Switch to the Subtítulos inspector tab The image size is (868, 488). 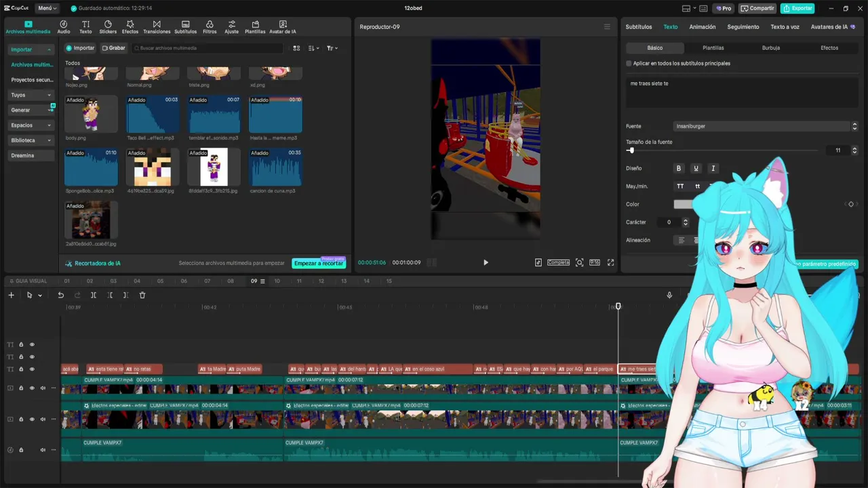[639, 27]
